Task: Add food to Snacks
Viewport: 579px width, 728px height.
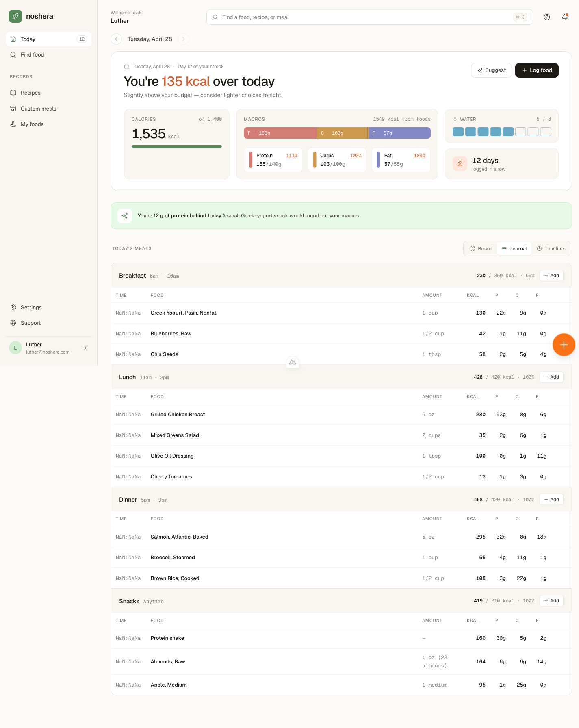Action: pyautogui.click(x=551, y=601)
